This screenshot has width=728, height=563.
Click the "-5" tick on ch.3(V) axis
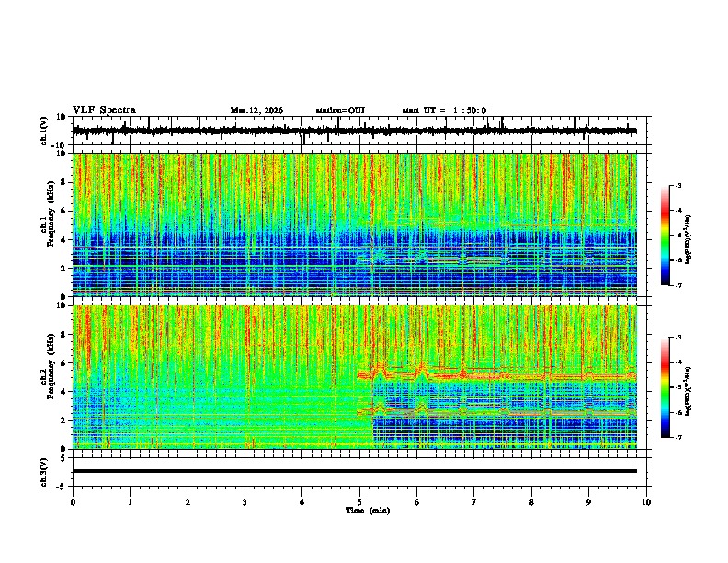tap(63, 487)
